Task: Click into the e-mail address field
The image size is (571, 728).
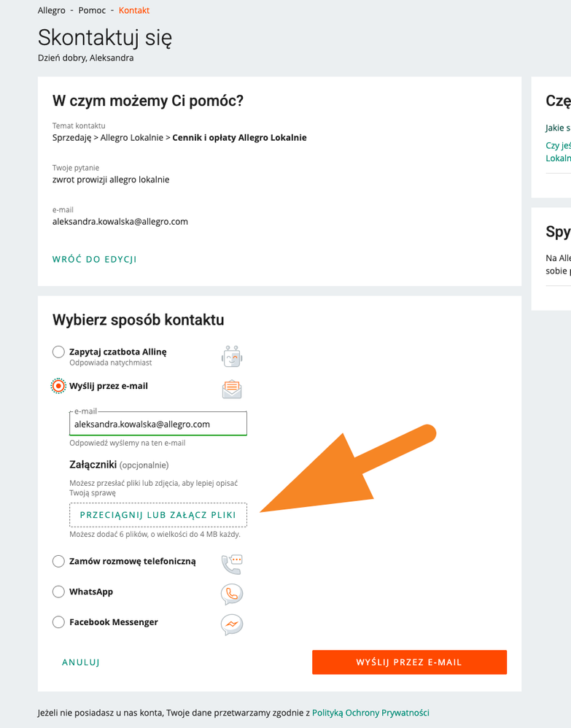Action: [x=158, y=424]
